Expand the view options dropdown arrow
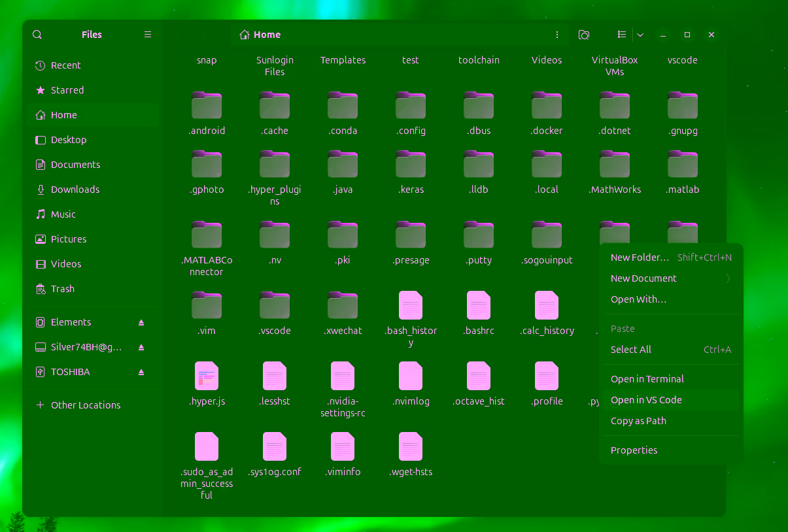The image size is (788, 532). (x=640, y=35)
